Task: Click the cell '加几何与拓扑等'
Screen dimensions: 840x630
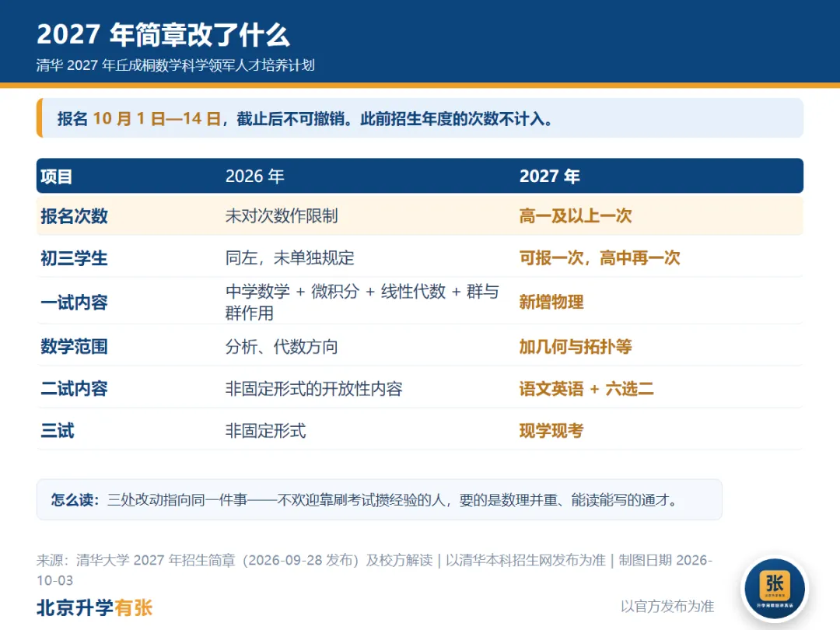Action: tap(576, 347)
